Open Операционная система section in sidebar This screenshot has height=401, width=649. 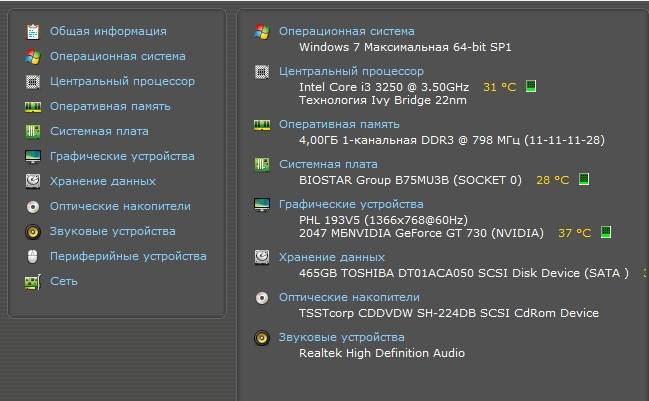(x=118, y=56)
